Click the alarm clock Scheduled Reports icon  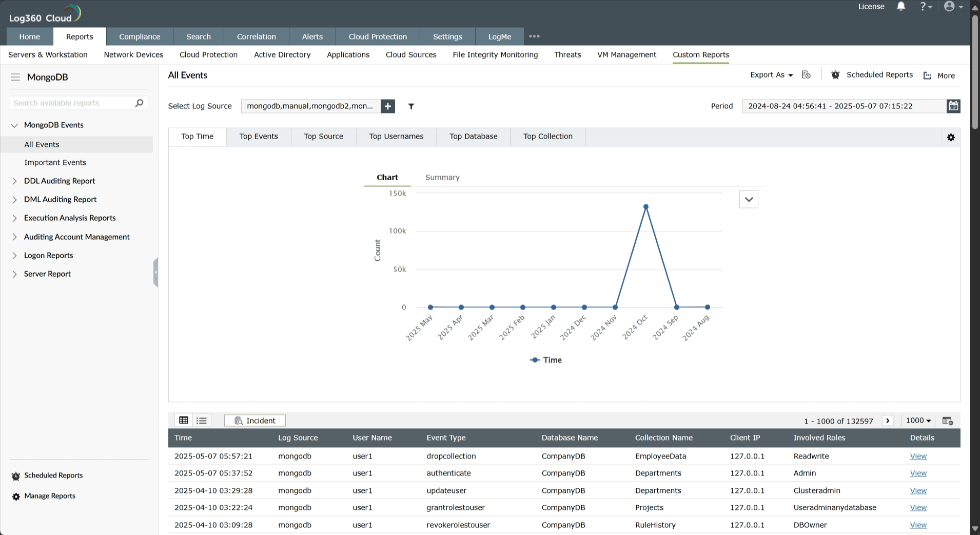click(x=835, y=74)
